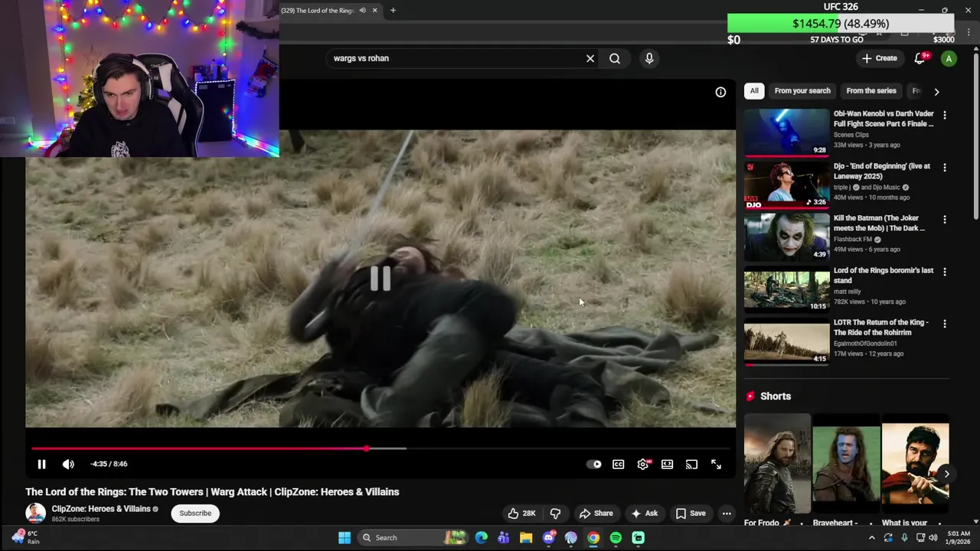Open options for 'boromir's last stand' video
980x551 pixels.
click(x=945, y=272)
